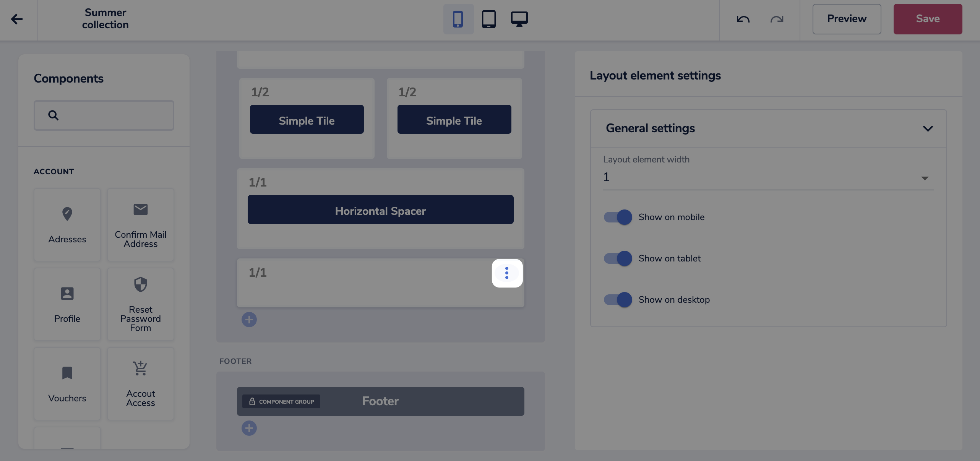The image size is (980, 461).
Task: Focus the Components search field
Action: click(x=104, y=115)
